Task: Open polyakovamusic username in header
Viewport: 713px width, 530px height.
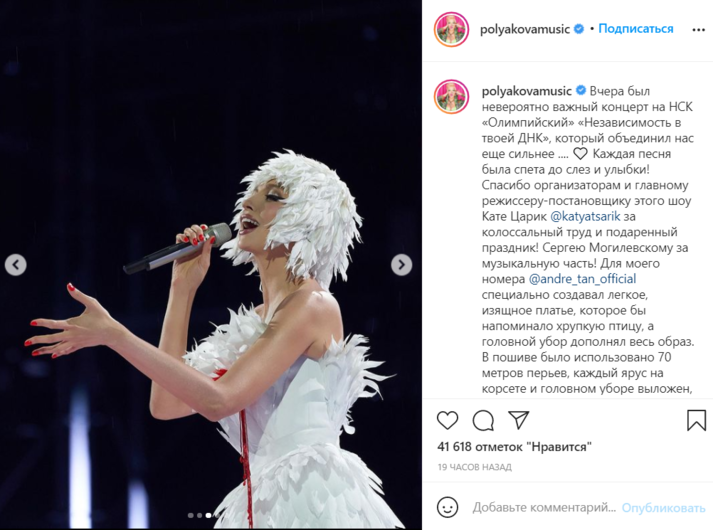Action: (525, 30)
